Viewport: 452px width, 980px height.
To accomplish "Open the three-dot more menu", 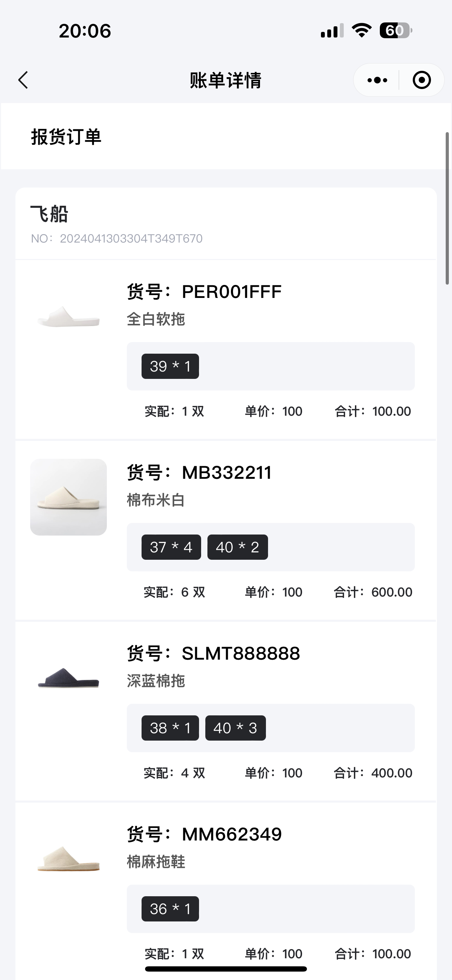I will [377, 80].
